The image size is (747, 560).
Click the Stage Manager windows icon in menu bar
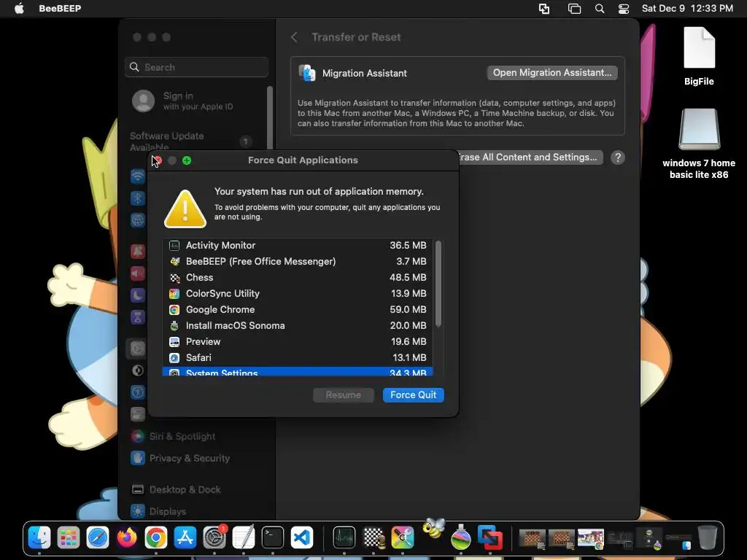click(x=575, y=9)
